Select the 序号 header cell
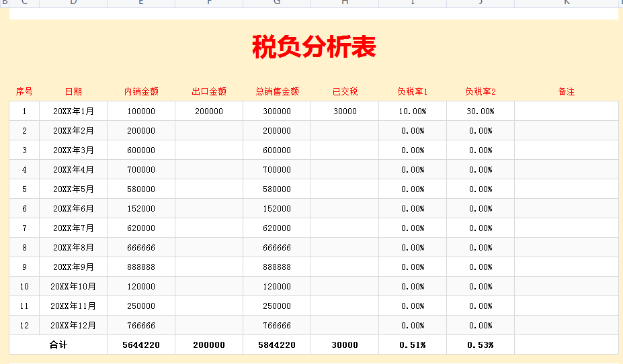The height and width of the screenshot is (364, 623). 24,92
